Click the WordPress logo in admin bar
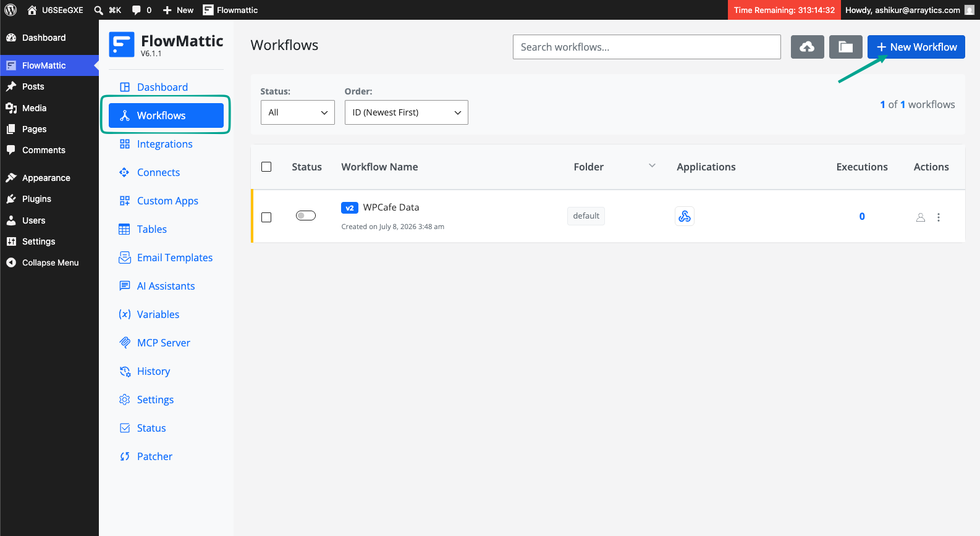This screenshot has height=536, width=980. (11, 10)
